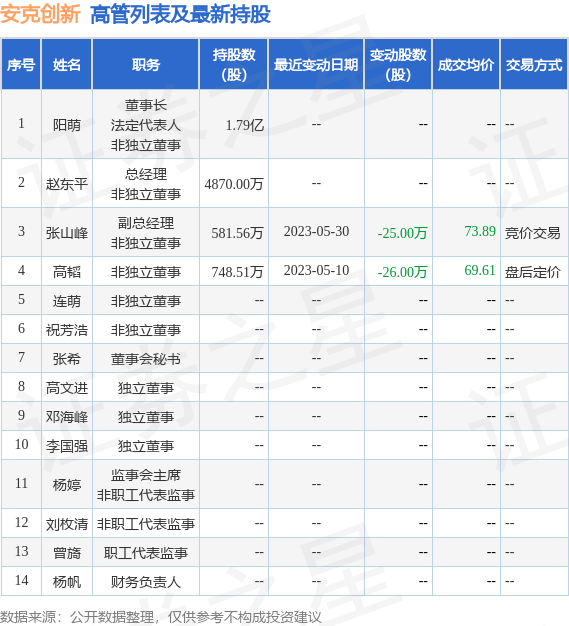The image size is (569, 626).
Task: Click the name 张山峰
Action: [67, 232]
